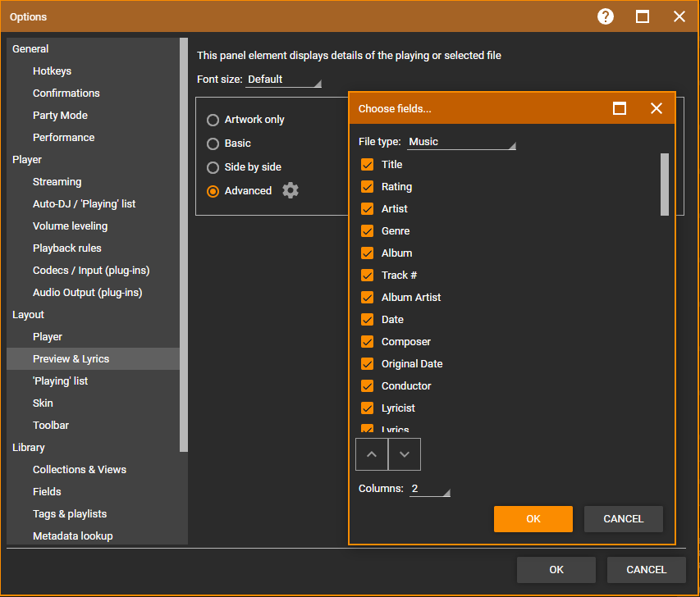This screenshot has width=700, height=597.
Task: Open the General options category
Action: click(x=30, y=48)
